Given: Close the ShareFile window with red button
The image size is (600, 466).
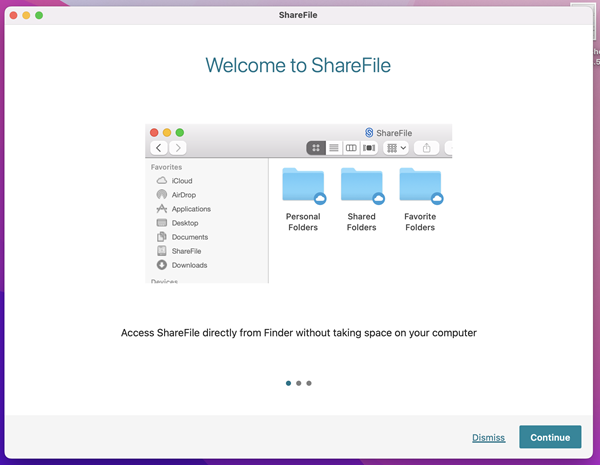Looking at the screenshot, I should tap(13, 15).
